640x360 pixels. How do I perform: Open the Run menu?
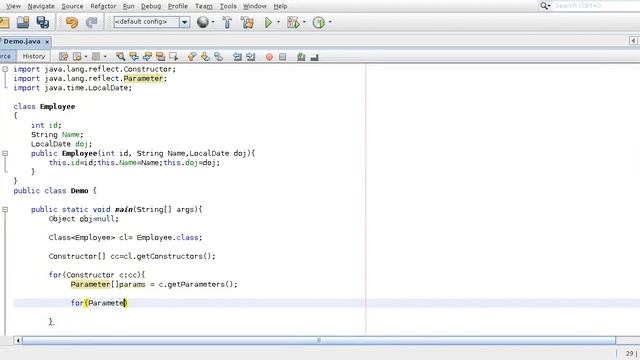pyautogui.click(x=129, y=6)
